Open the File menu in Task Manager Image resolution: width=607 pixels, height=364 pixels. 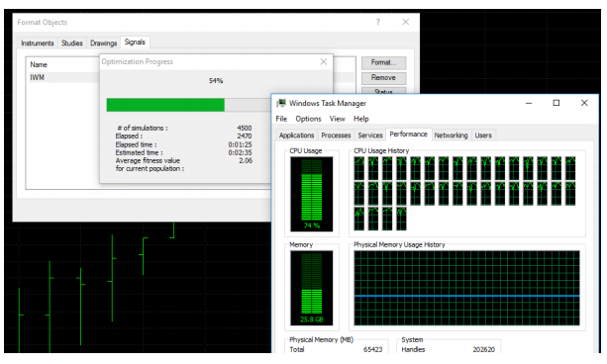281,119
